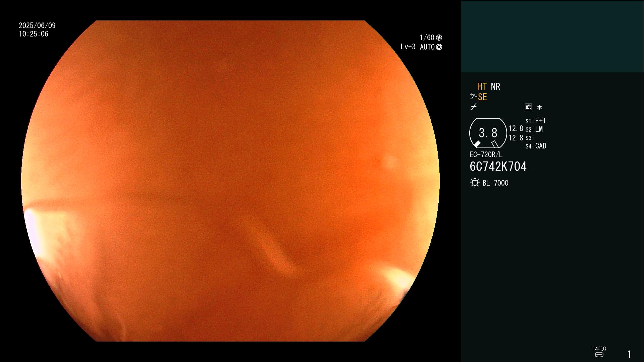Image resolution: width=644 pixels, height=362 pixels.
Task: Click the outlined channel marker in scope diagram
Action: point(495,144)
